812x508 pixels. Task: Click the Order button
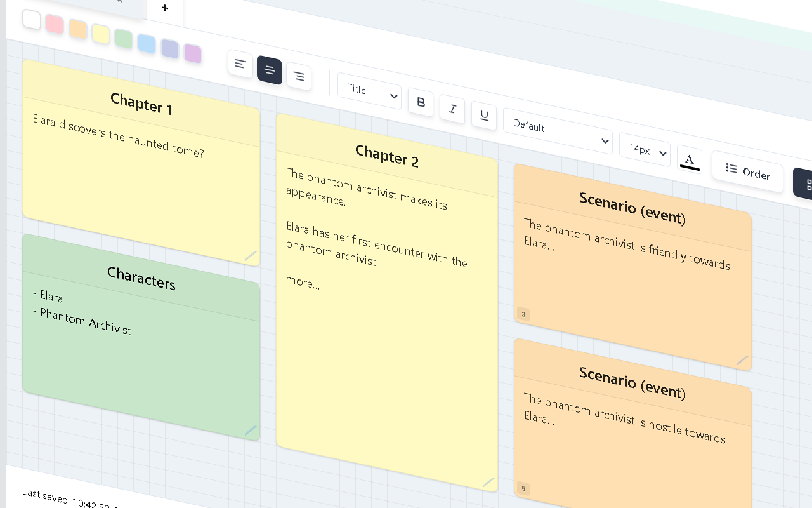(x=747, y=171)
